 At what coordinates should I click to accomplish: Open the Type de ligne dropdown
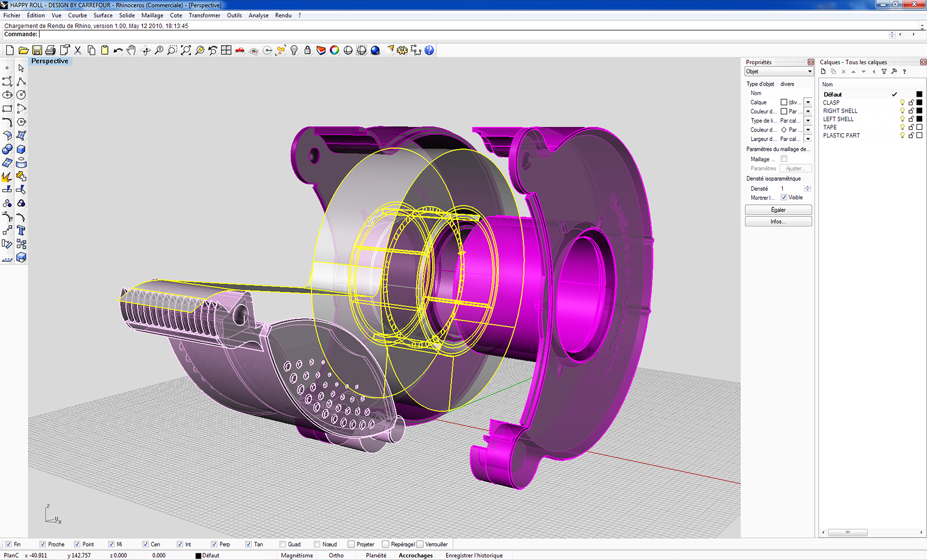coord(808,121)
